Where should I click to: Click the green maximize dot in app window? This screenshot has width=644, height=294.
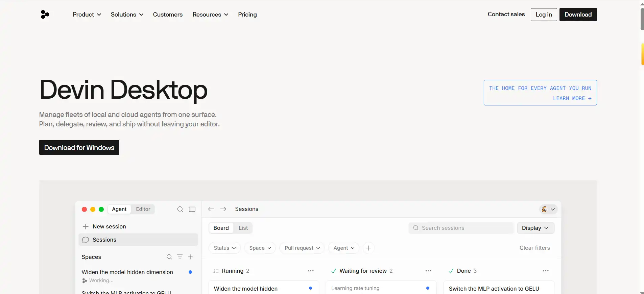point(101,209)
